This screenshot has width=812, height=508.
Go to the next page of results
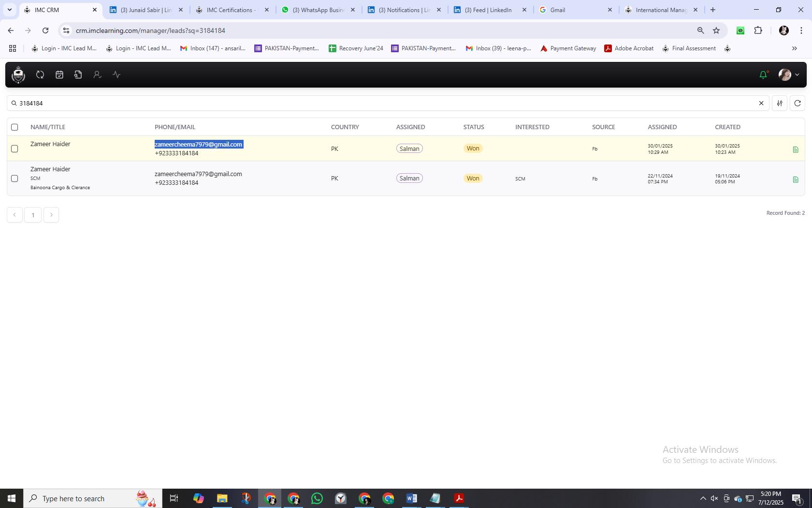point(51,215)
